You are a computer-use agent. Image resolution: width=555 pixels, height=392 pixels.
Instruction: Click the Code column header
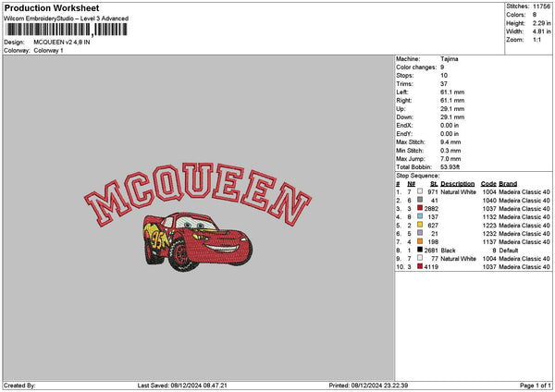pyautogui.click(x=488, y=184)
